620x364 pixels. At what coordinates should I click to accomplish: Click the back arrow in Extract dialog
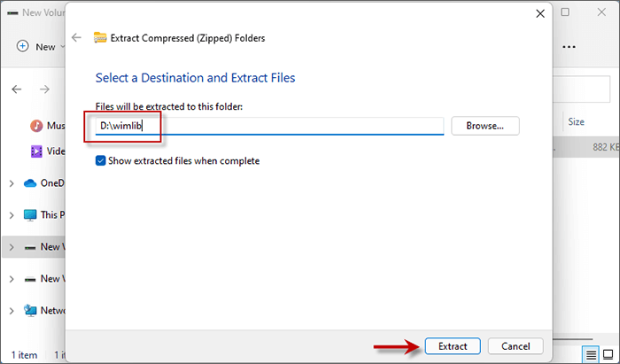coord(77,37)
